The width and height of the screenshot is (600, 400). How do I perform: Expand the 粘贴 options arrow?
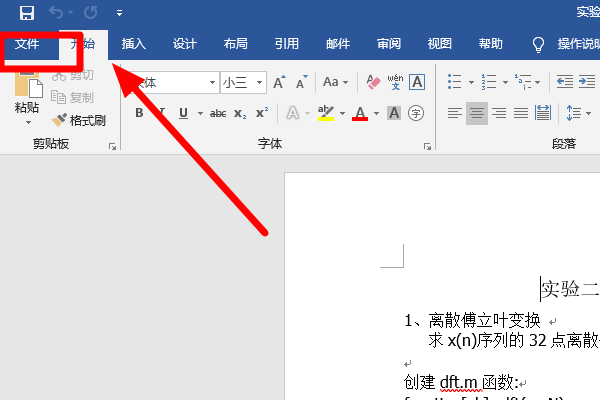pos(28,122)
